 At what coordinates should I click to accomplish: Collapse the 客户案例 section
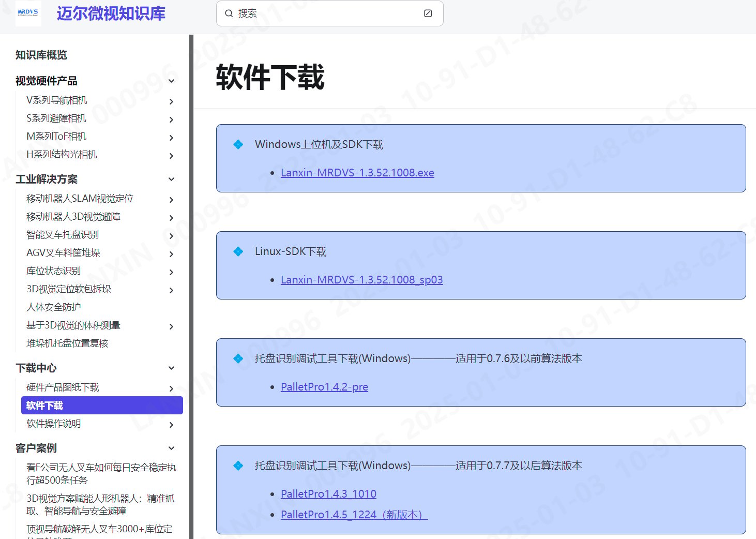pos(172,448)
